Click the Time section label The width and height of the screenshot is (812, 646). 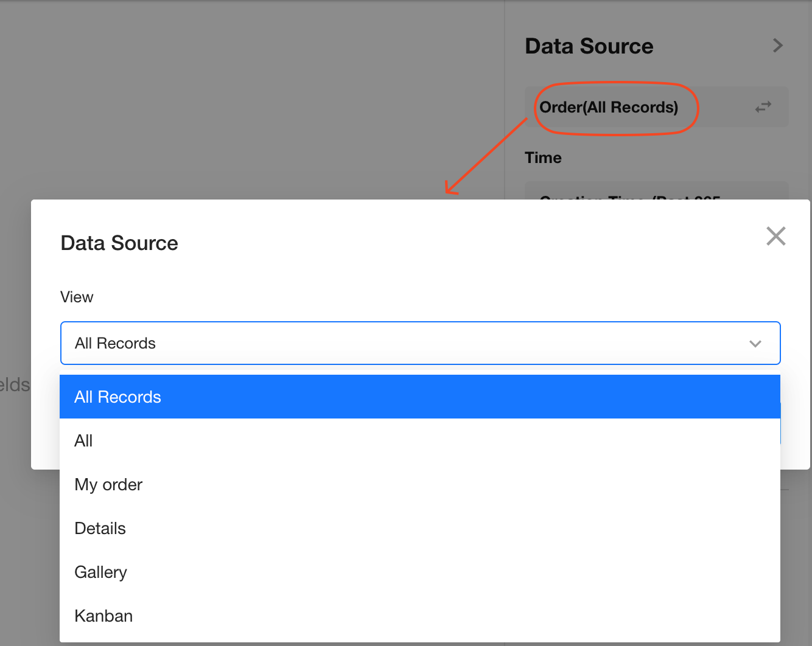(x=543, y=158)
